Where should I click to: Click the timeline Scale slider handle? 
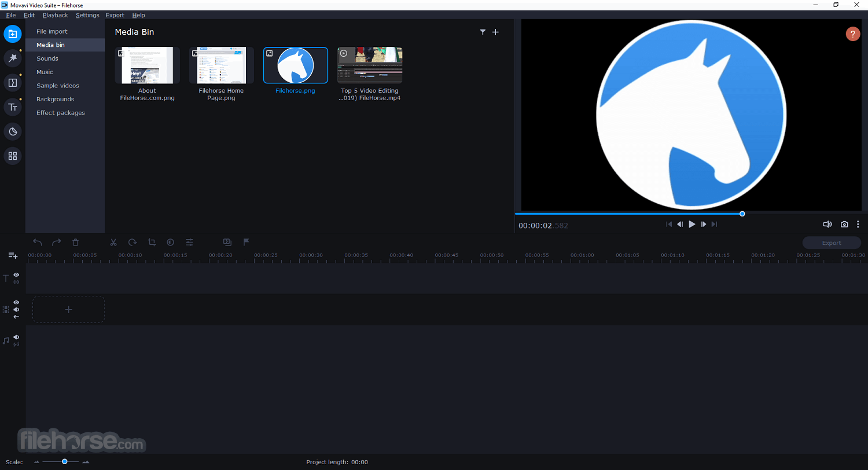pyautogui.click(x=65, y=461)
